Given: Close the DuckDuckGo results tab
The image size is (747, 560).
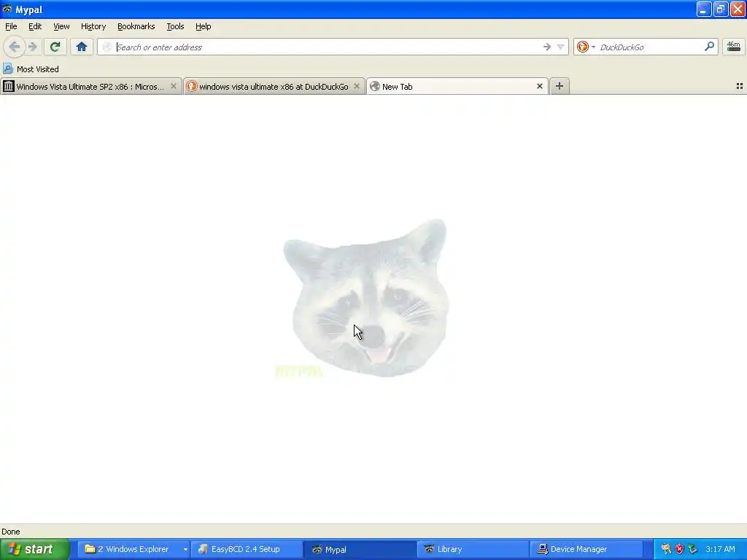Looking at the screenshot, I should pyautogui.click(x=356, y=86).
